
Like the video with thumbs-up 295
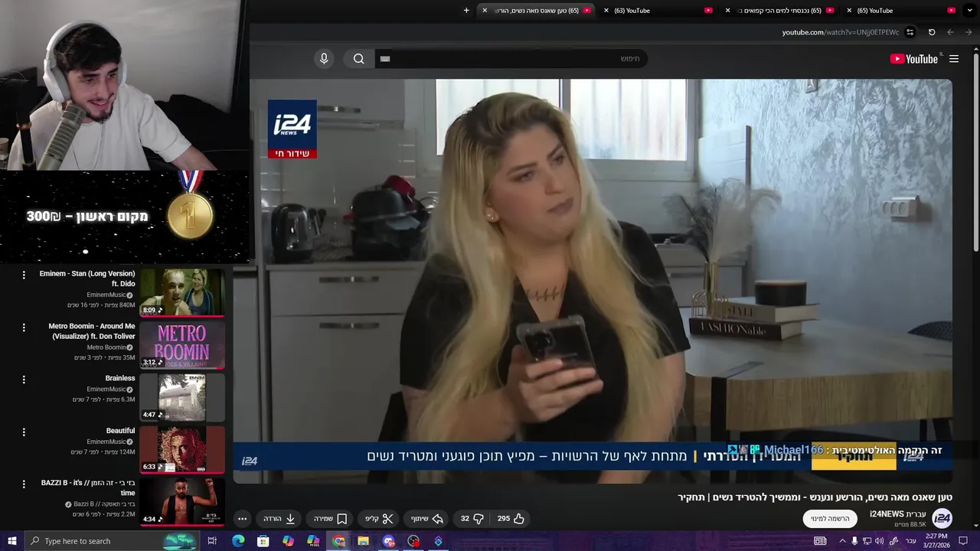pos(511,518)
